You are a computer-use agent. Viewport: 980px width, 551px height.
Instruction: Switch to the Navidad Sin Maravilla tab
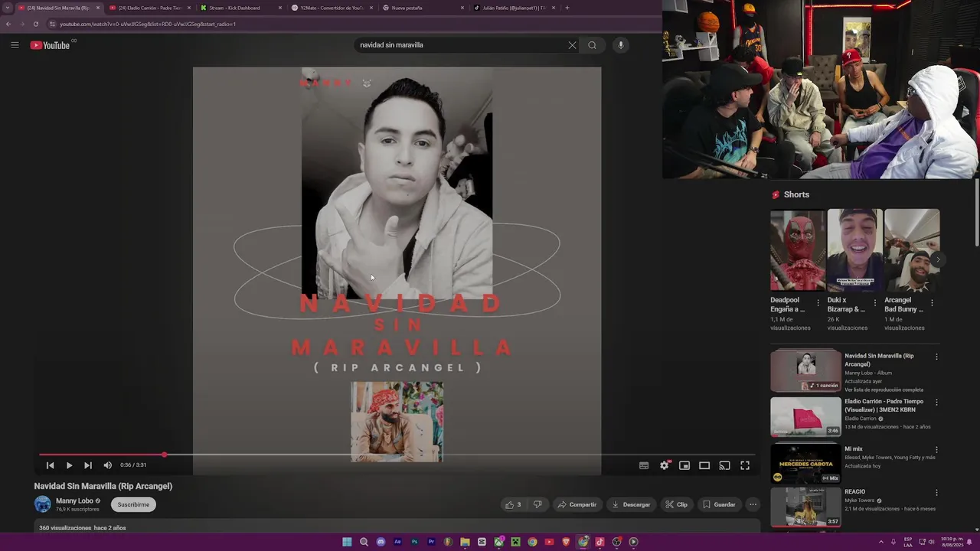58,8
